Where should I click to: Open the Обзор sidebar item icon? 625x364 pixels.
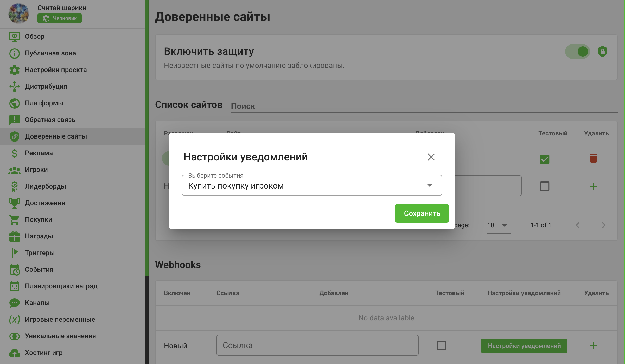tap(14, 37)
